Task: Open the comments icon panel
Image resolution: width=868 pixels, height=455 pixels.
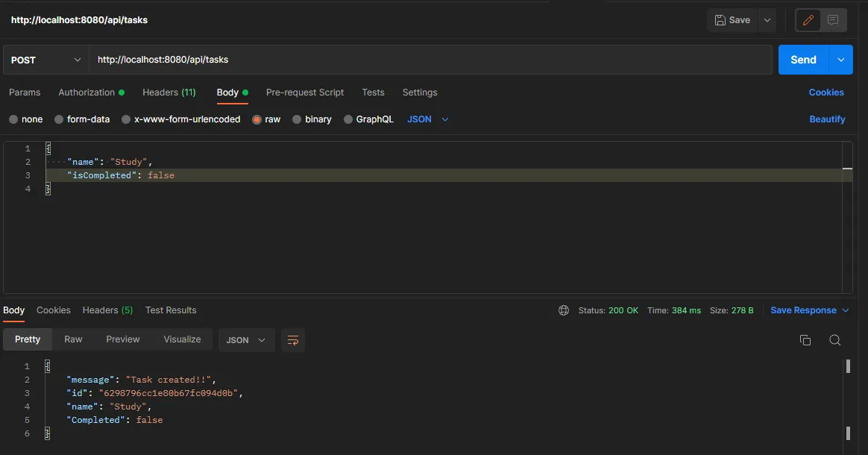Action: 833,20
